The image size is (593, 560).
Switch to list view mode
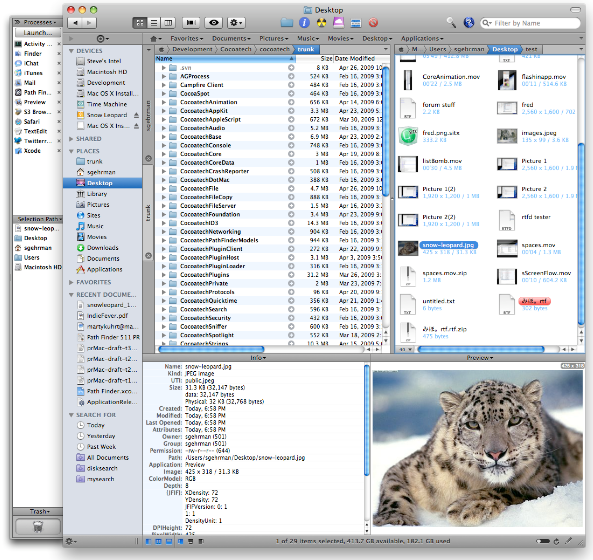154,23
